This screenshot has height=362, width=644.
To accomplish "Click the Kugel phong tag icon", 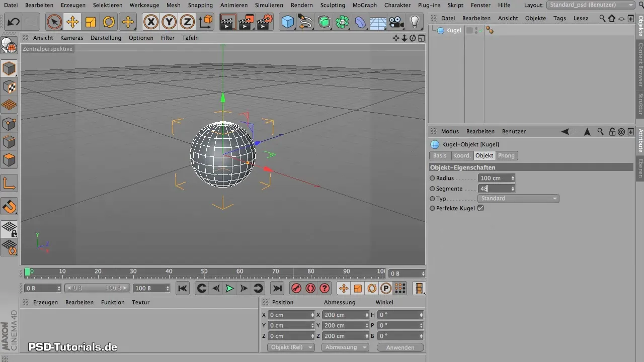I will [489, 31].
